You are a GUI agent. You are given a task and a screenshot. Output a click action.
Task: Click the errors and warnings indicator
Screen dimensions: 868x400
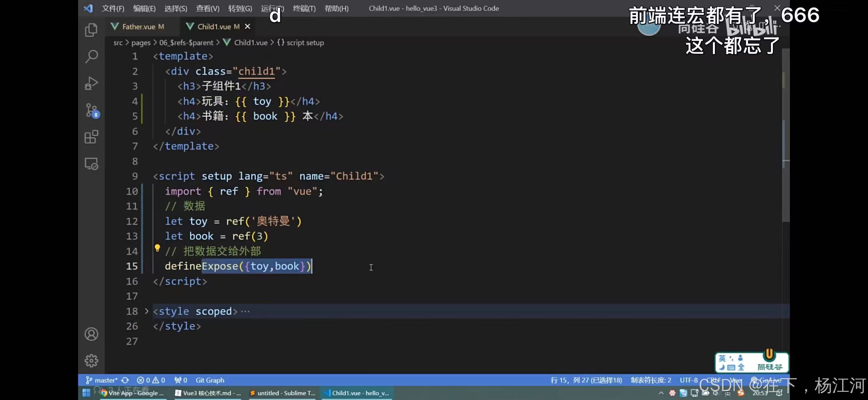point(151,380)
